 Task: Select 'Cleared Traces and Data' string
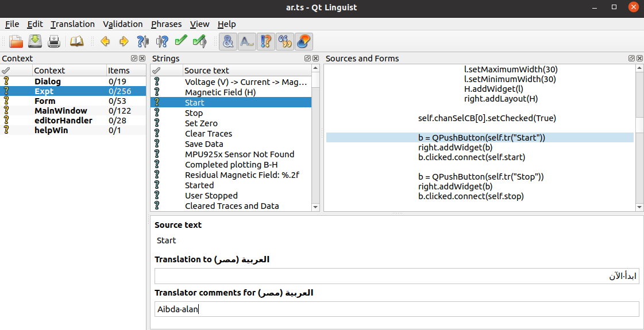point(231,206)
